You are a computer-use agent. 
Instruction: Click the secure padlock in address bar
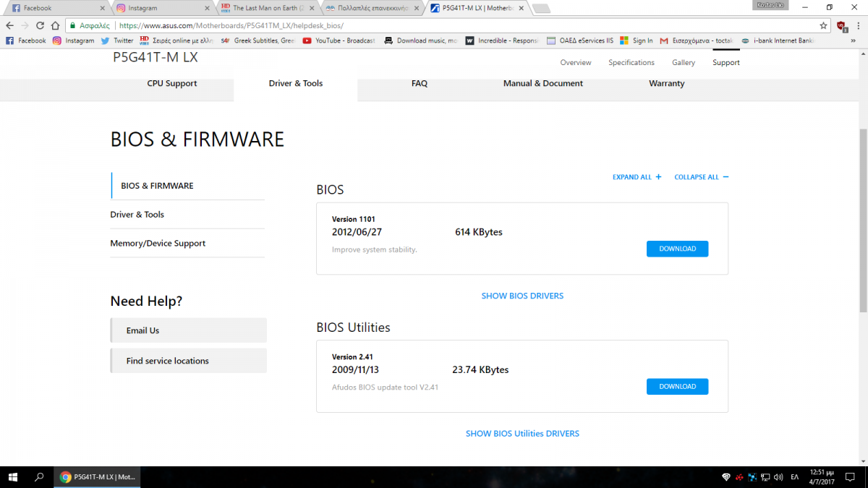pos(73,25)
